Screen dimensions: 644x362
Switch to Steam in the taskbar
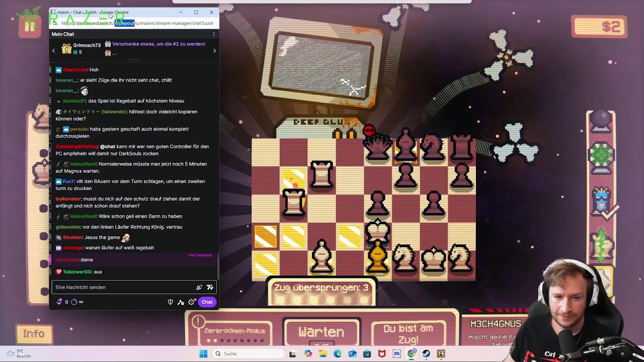427,353
